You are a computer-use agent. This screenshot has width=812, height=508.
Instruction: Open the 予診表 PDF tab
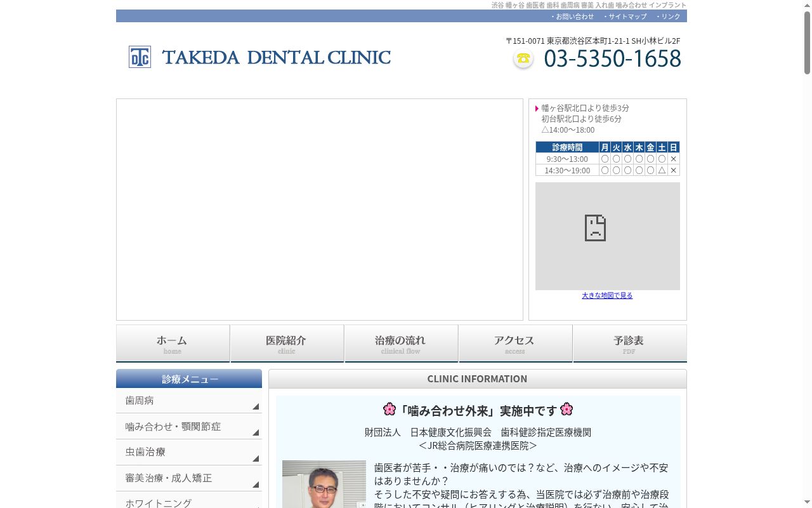pyautogui.click(x=629, y=344)
